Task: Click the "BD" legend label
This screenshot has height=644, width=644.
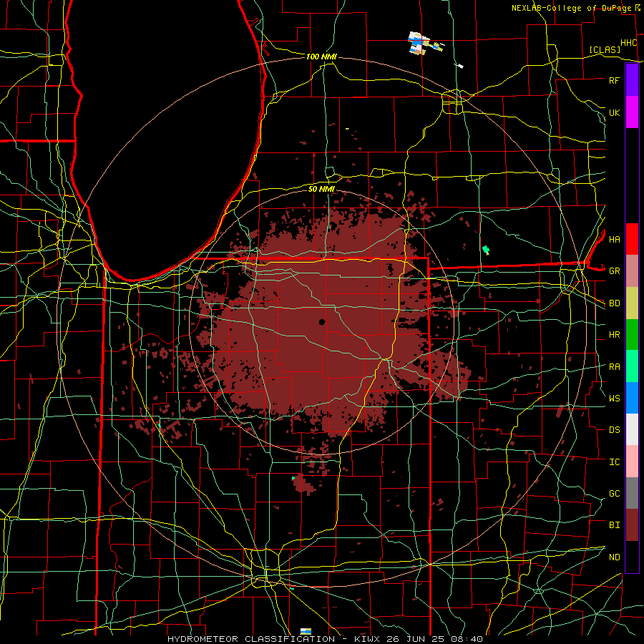Action: (614, 303)
